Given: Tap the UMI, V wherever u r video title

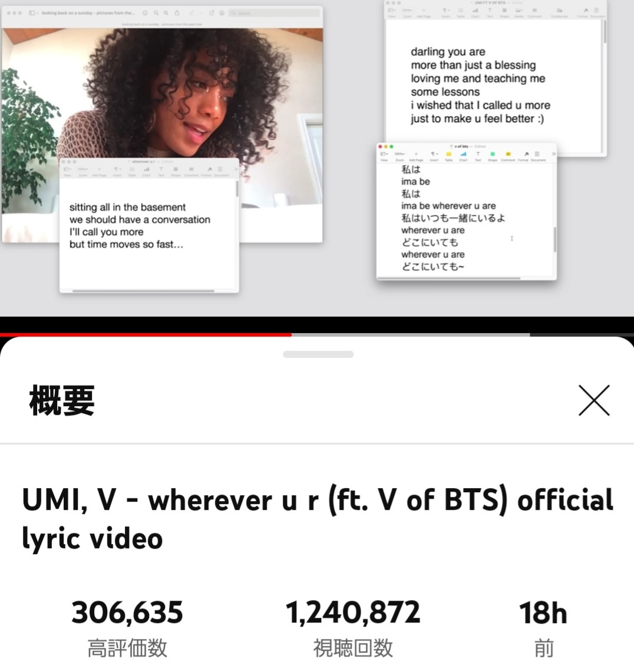Looking at the screenshot, I should tap(318, 519).
